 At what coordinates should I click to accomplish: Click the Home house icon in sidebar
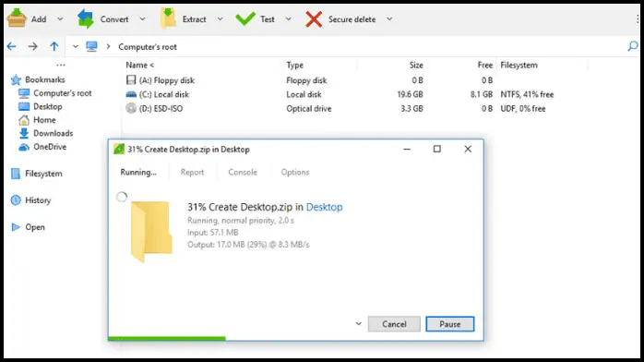tap(24, 120)
